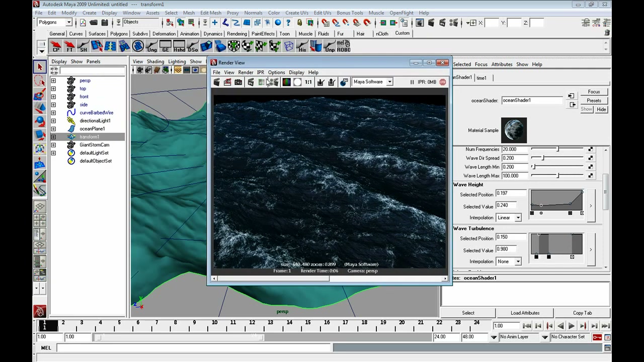Select the Move tool in toolbox

pos(40,108)
